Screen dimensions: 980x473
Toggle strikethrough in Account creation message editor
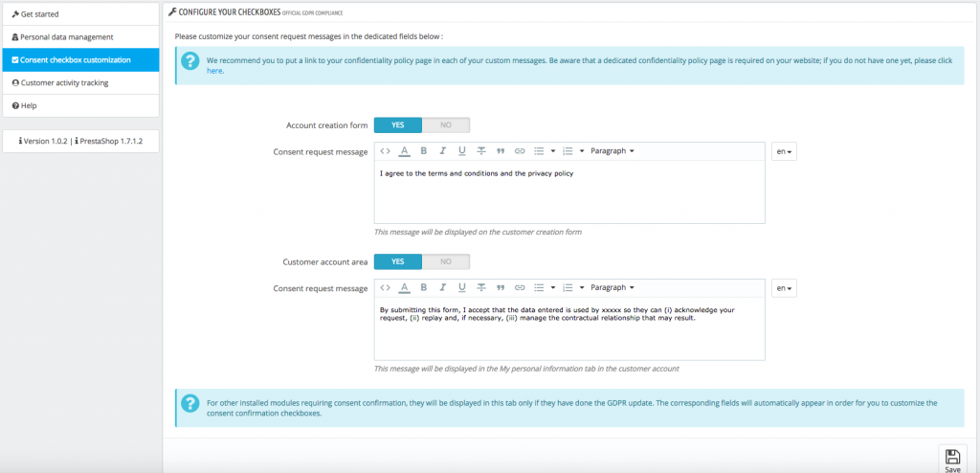pyautogui.click(x=481, y=150)
